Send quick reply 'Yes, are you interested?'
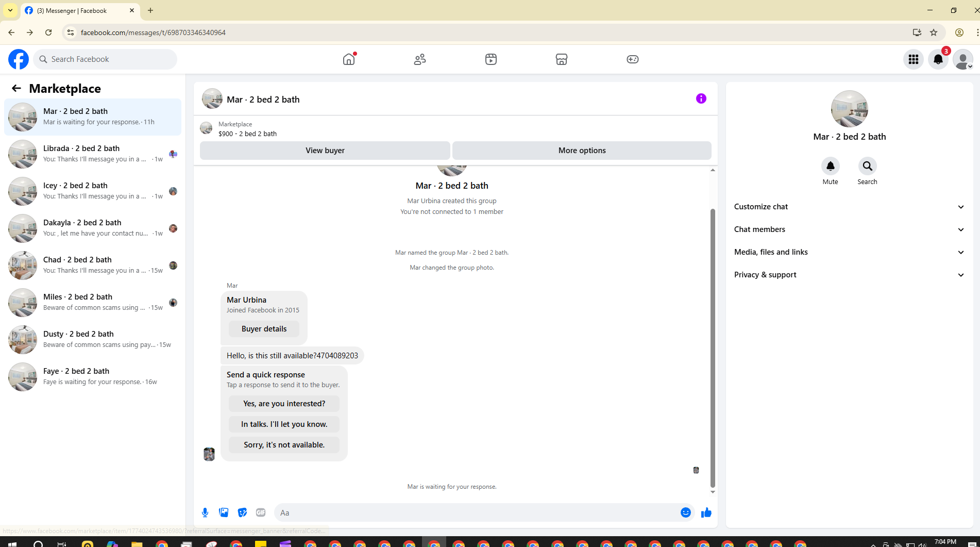This screenshot has height=547, width=980. tap(284, 404)
